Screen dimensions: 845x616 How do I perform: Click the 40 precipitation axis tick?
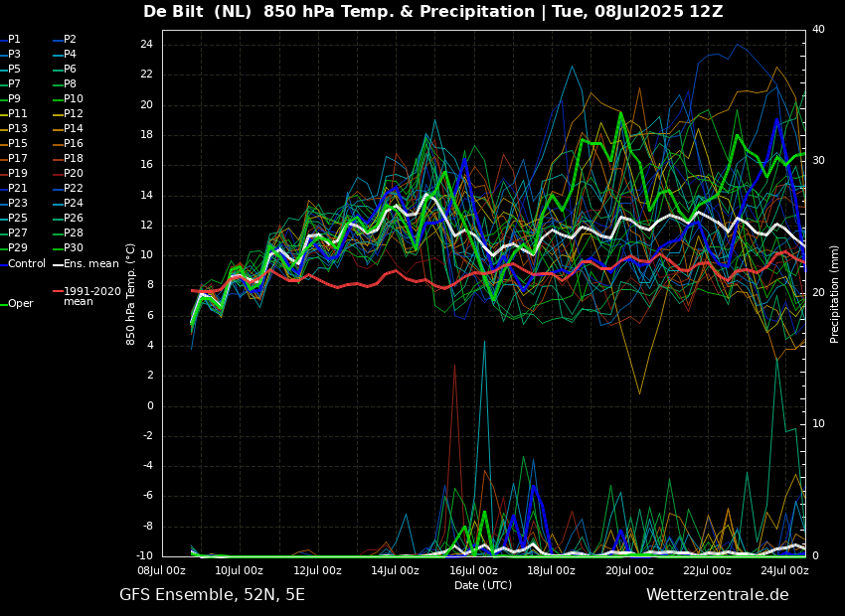[x=818, y=29]
